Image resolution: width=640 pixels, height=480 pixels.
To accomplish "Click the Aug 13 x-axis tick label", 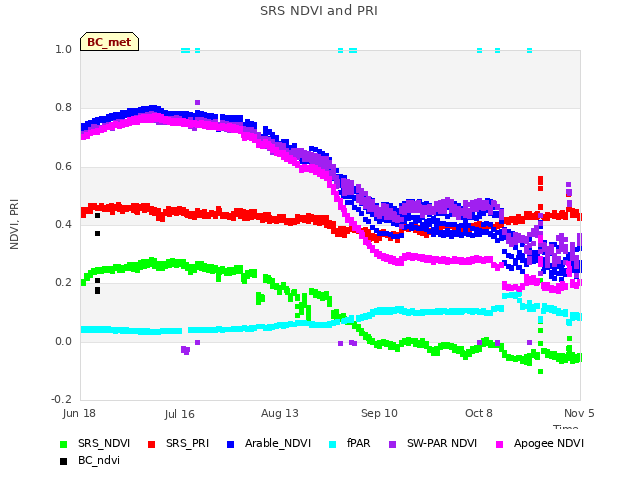I will tap(280, 413).
